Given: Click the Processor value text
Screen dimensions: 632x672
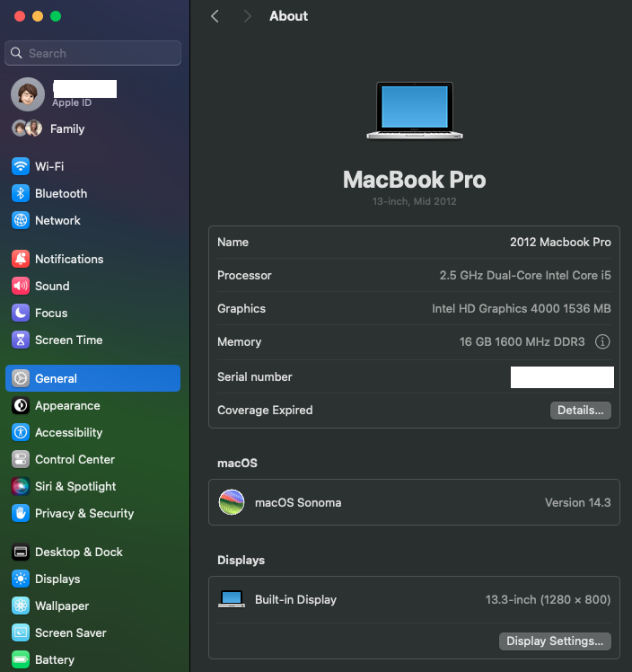Looking at the screenshot, I should 525,275.
